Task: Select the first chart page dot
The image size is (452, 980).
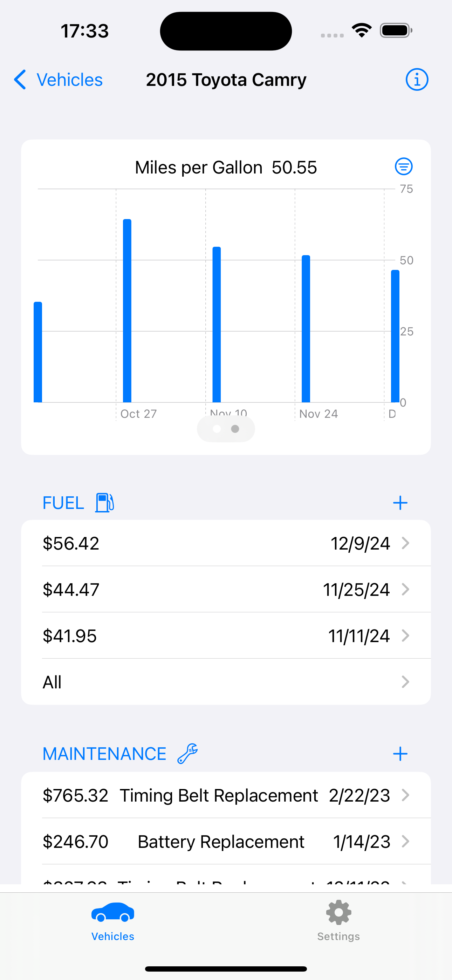Action: click(x=217, y=429)
